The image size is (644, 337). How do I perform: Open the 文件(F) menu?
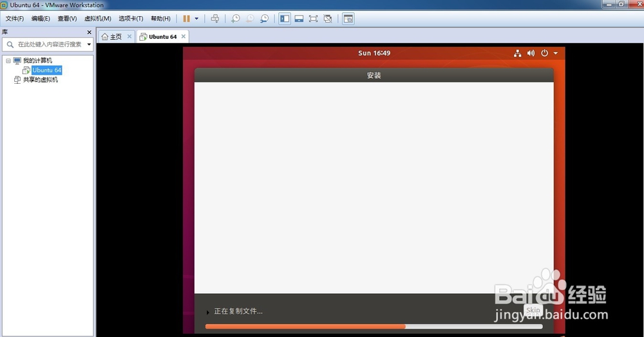click(x=15, y=19)
